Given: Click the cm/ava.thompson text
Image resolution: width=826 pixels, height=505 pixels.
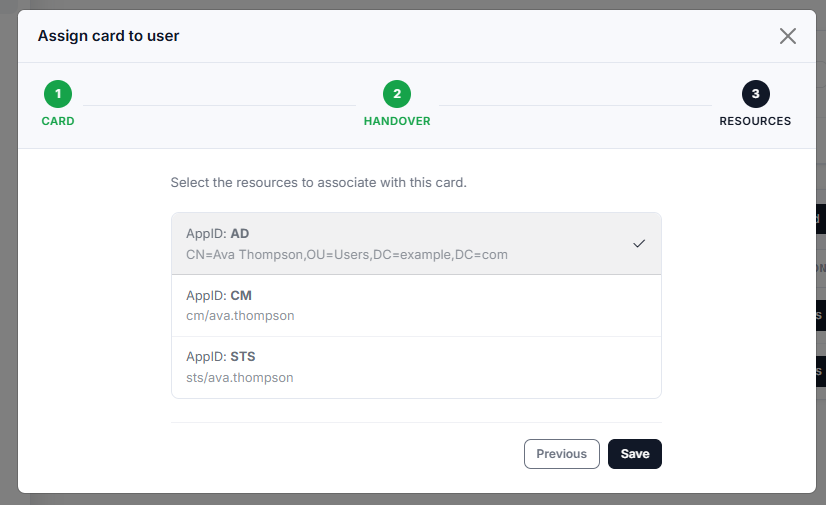Looking at the screenshot, I should [x=240, y=316].
